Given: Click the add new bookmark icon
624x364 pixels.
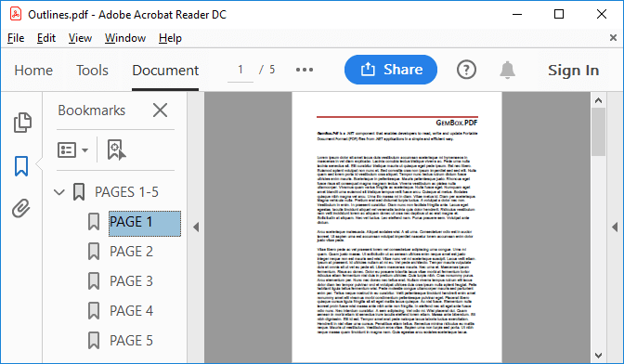Looking at the screenshot, I should [x=116, y=150].
